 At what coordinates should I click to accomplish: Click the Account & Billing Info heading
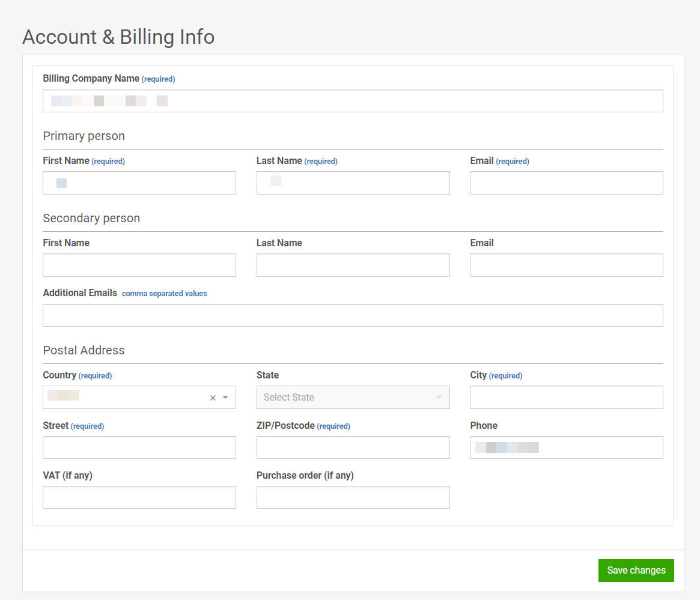click(118, 37)
